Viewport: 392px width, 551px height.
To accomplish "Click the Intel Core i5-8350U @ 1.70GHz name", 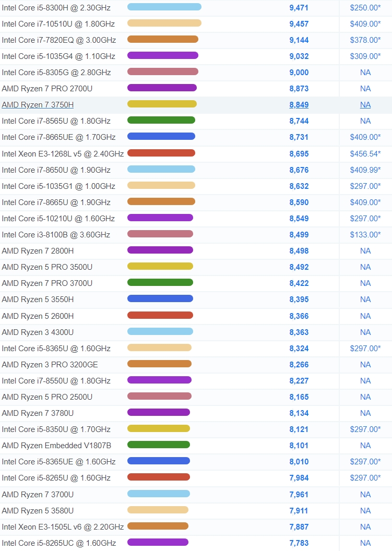I will pos(56,429).
